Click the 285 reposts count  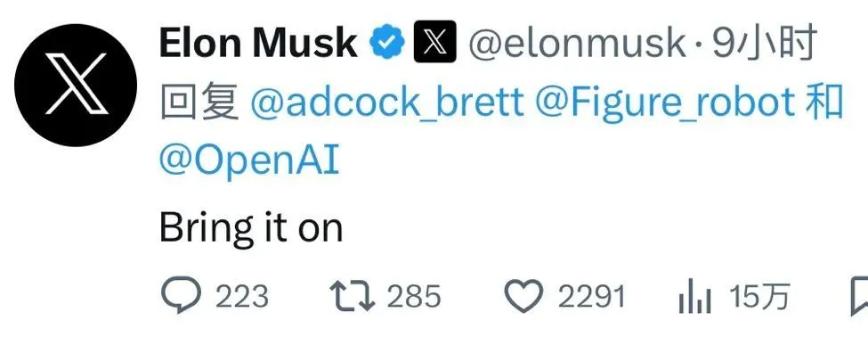(413, 296)
